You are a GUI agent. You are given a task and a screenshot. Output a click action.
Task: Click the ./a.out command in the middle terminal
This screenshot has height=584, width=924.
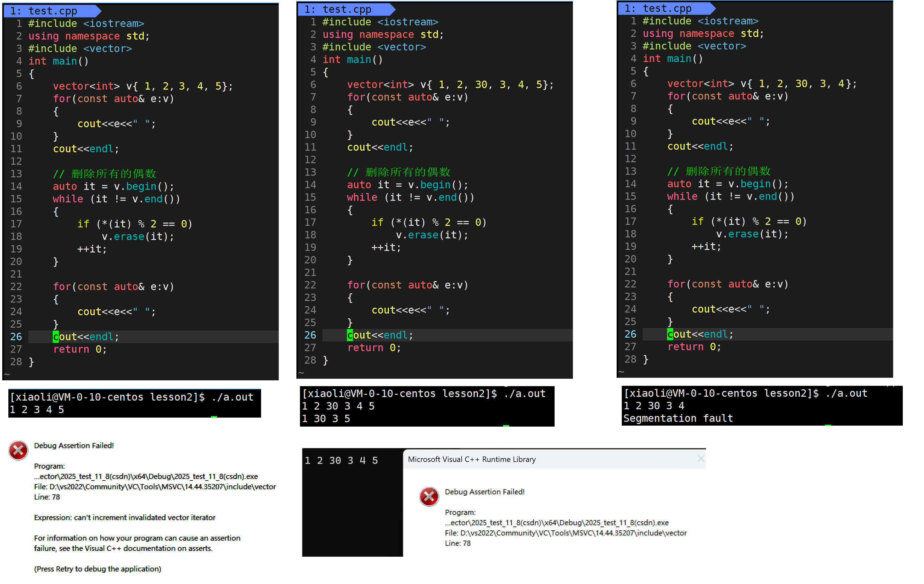[525, 394]
